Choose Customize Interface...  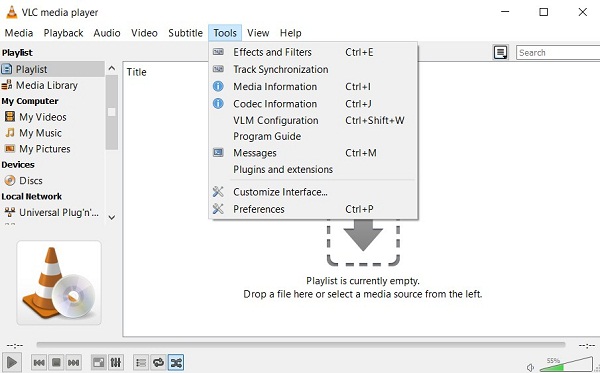coord(313,192)
